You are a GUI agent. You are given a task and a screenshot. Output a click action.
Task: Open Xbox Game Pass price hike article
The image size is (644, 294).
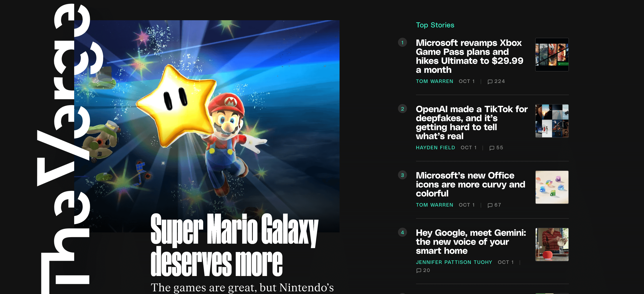[469, 56]
